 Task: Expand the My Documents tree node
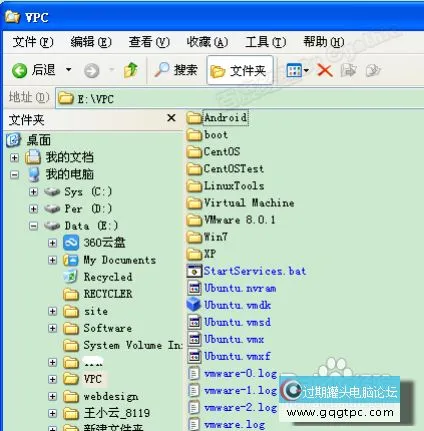[x=52, y=260]
